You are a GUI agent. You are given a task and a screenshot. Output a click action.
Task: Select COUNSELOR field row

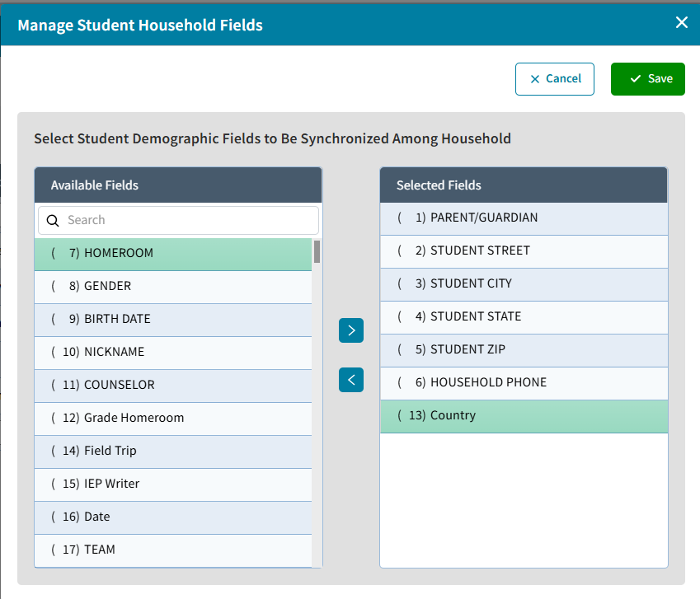coord(173,386)
